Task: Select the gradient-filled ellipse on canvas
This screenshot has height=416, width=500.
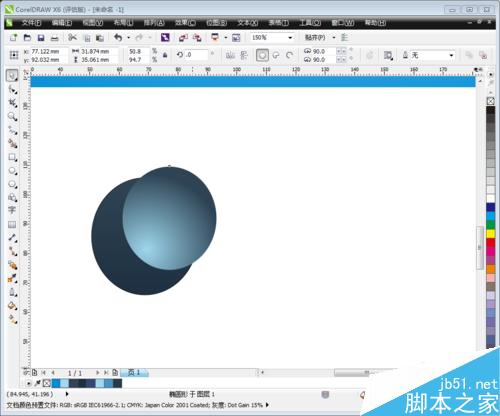Action: point(169,218)
